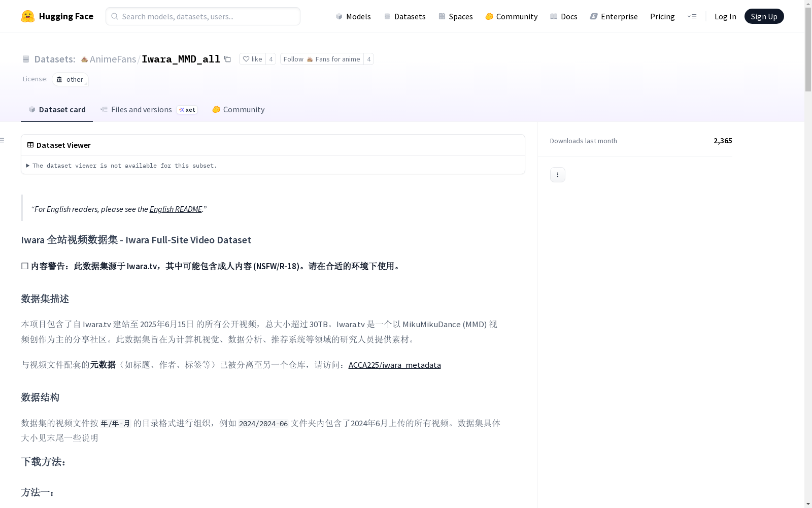The width and height of the screenshot is (812, 508).
Task: Like this dataset
Action: (252, 59)
